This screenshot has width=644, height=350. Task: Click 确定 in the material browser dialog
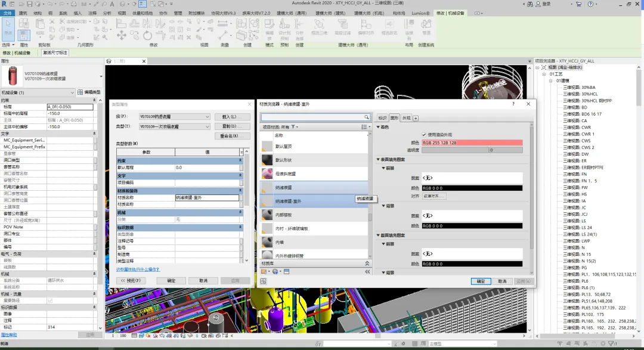click(x=480, y=281)
